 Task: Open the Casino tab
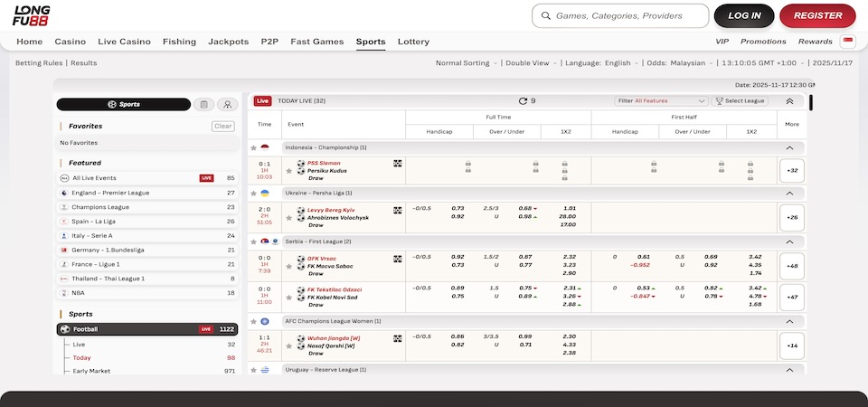(71, 42)
